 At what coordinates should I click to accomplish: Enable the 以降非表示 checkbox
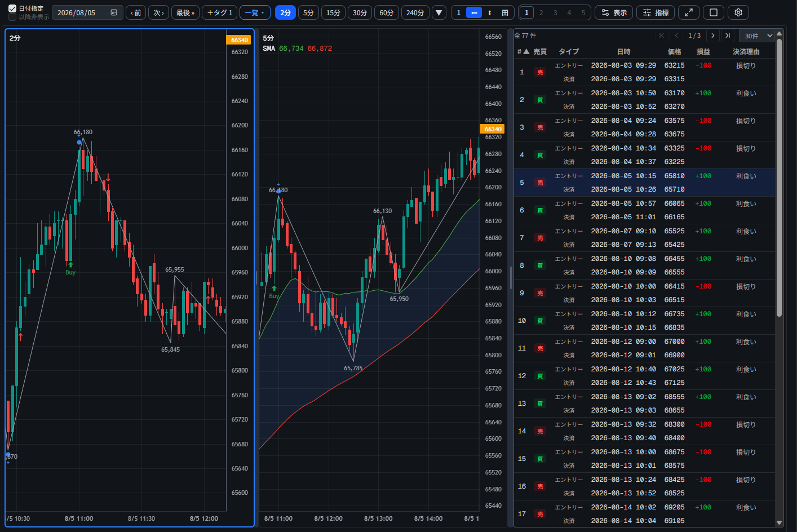pyautogui.click(x=12, y=17)
